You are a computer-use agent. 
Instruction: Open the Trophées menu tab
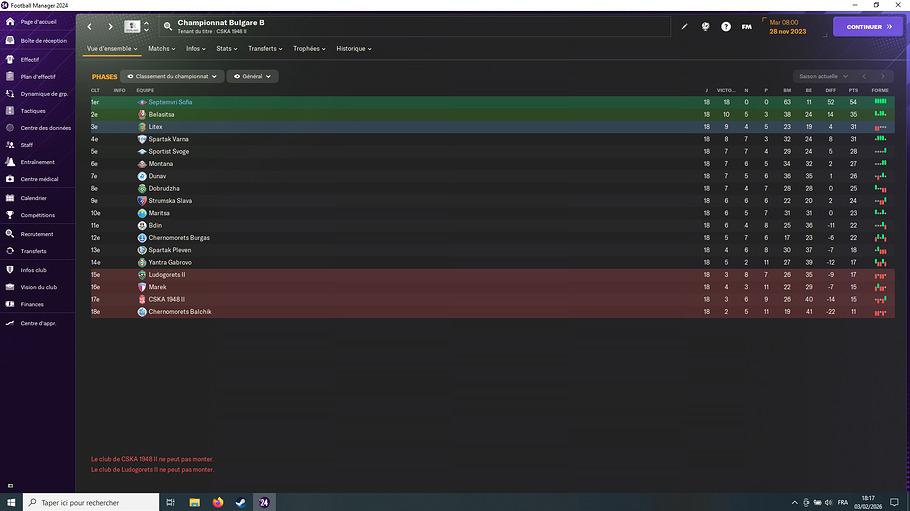coord(309,49)
